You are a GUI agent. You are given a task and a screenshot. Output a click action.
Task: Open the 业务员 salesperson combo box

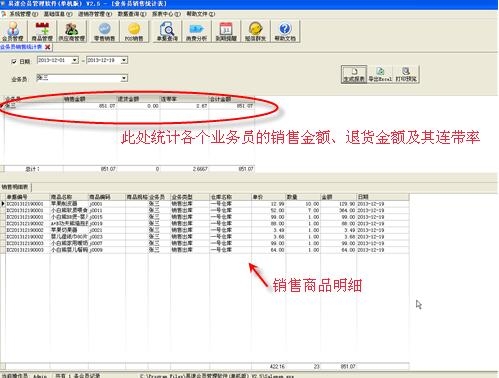[x=82, y=78]
